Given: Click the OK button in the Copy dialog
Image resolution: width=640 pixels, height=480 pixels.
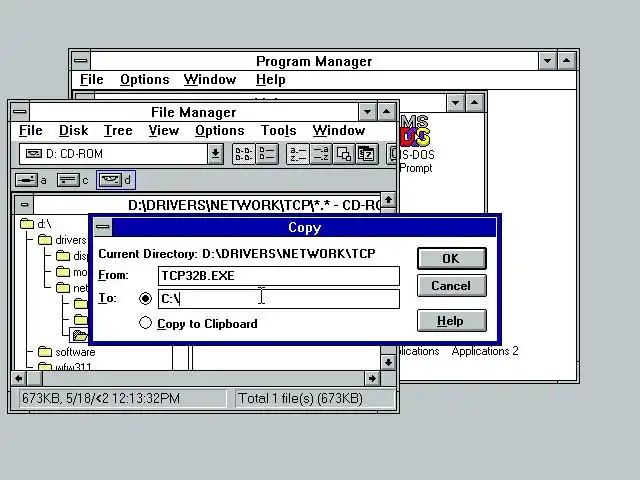Looking at the screenshot, I should (x=451, y=258).
